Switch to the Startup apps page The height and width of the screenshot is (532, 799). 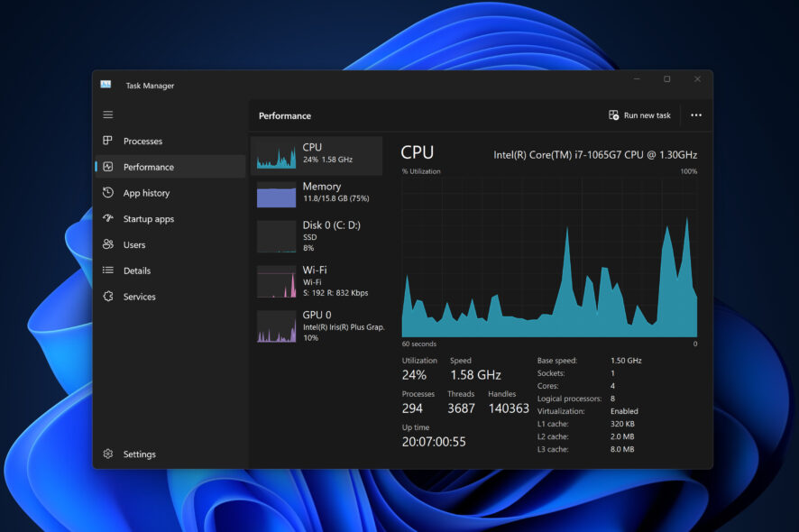(x=170, y=219)
